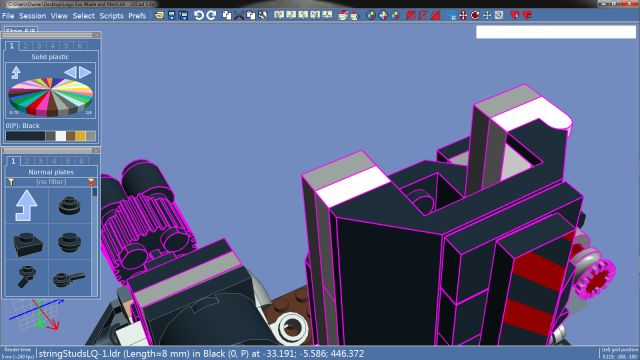This screenshot has height=360, width=640.
Task: Click the rotate mode icon in toolbar
Action: [475, 16]
